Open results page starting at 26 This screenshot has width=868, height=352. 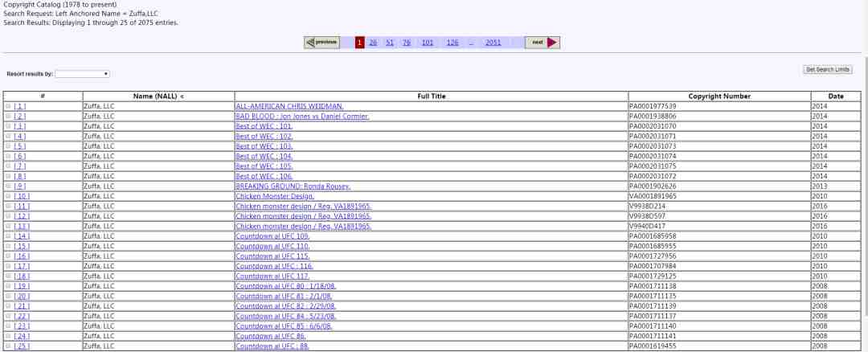[373, 43]
